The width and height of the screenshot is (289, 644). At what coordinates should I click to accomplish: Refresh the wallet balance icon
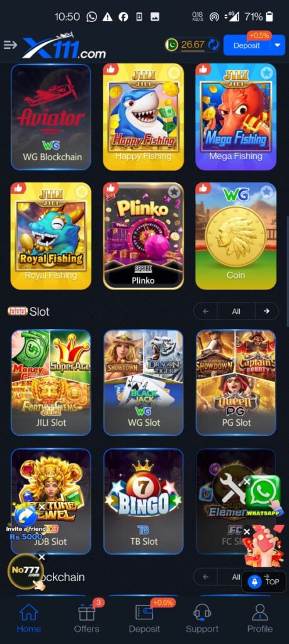[x=213, y=45]
